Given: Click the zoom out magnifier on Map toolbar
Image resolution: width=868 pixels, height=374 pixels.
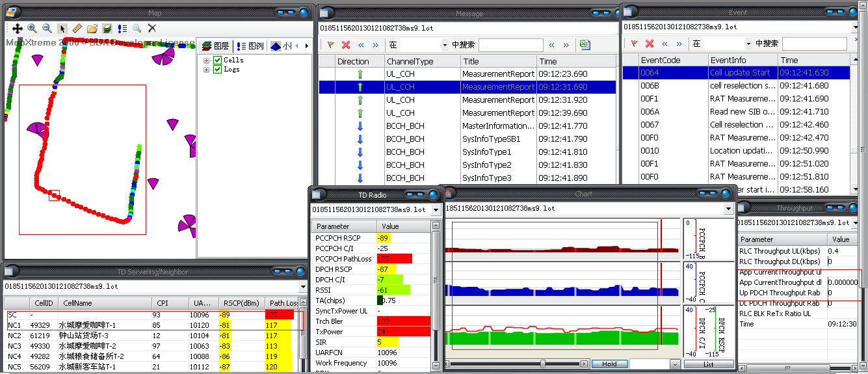Looking at the screenshot, I should (47, 29).
